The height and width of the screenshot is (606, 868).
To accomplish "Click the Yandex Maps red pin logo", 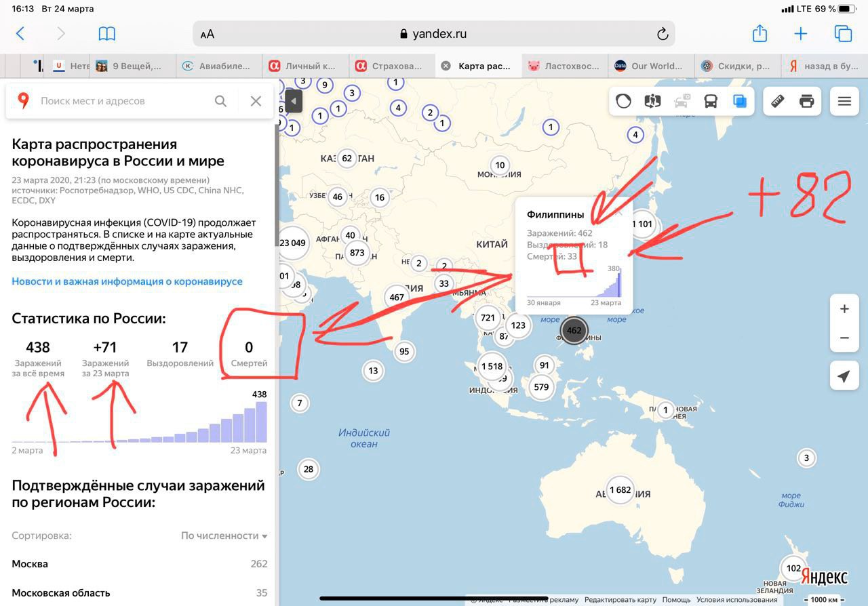I will [24, 101].
